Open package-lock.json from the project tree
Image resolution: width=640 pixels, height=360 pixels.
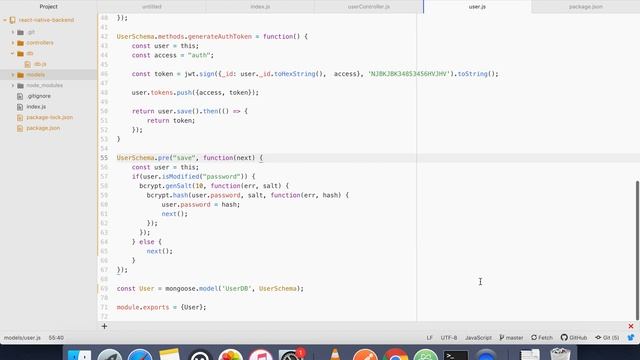(x=49, y=117)
